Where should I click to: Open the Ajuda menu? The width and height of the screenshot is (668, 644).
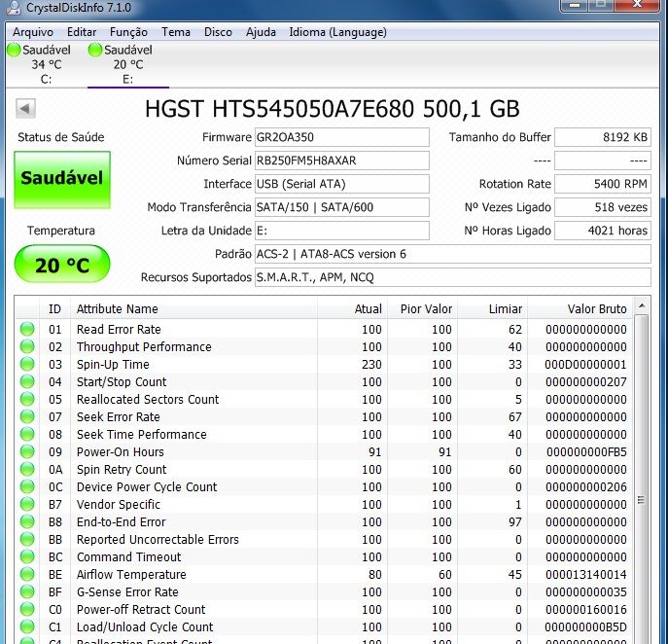[x=261, y=32]
